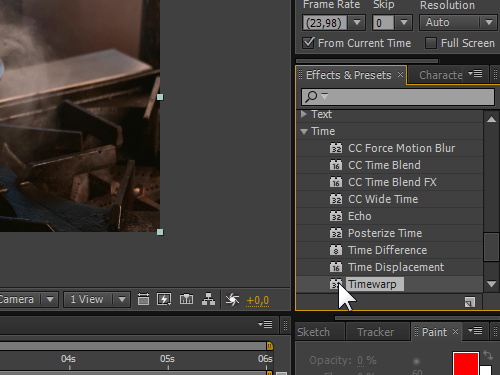
Task: Expand the Text effects category
Action: tap(304, 114)
